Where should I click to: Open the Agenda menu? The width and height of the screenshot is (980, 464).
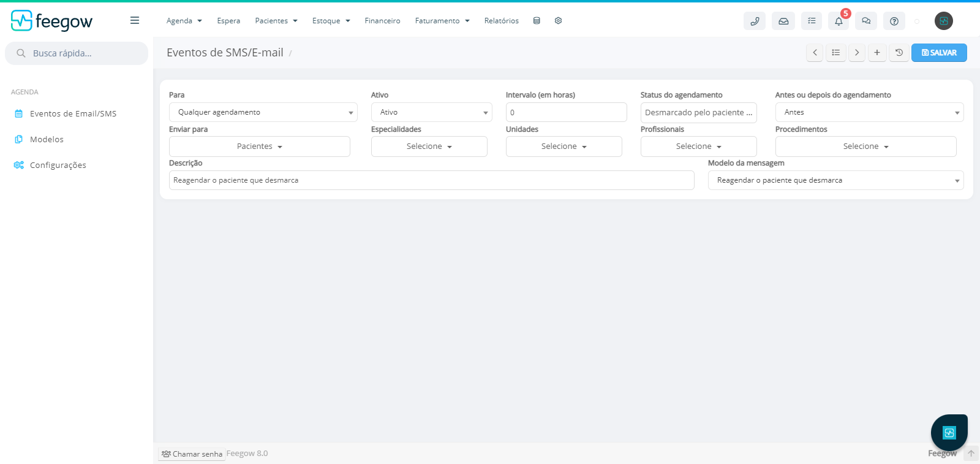[184, 21]
